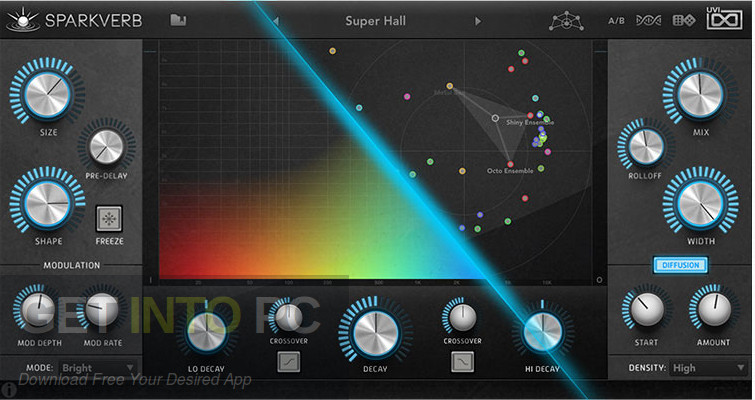Select the Octo Ensemble preset dot
This screenshot has height=400, width=755.
coord(510,165)
